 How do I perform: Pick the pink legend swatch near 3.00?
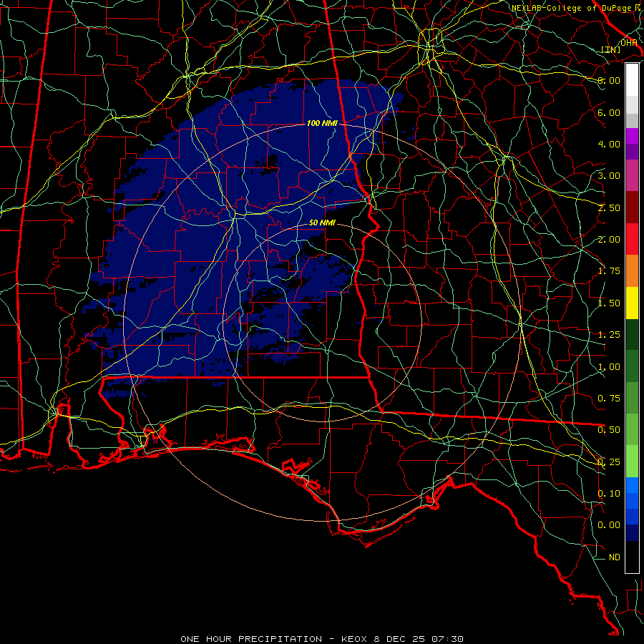[x=632, y=175]
